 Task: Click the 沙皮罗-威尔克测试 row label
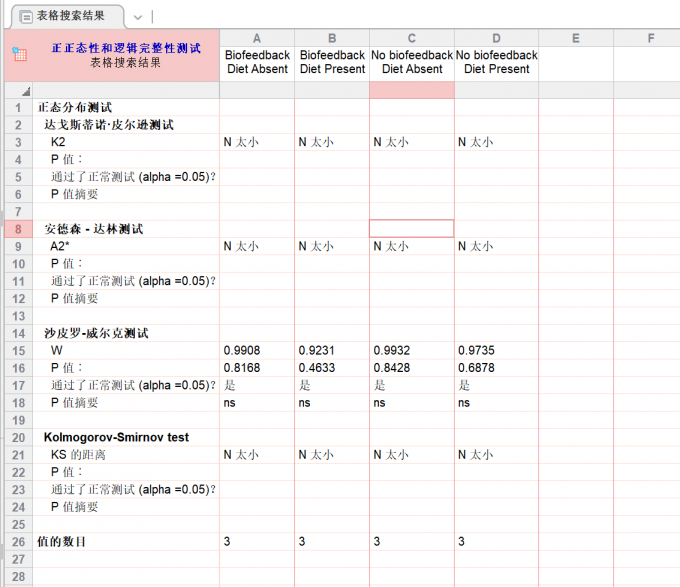(x=96, y=333)
